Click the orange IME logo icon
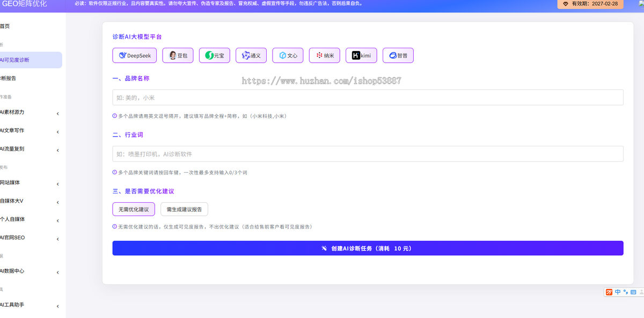The image size is (644, 318). point(609,292)
